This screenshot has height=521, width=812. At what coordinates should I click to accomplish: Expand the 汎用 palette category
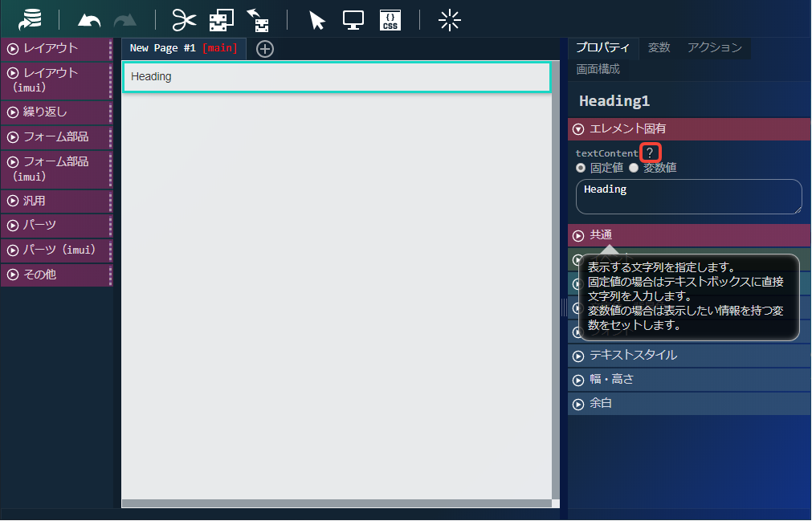(56, 201)
